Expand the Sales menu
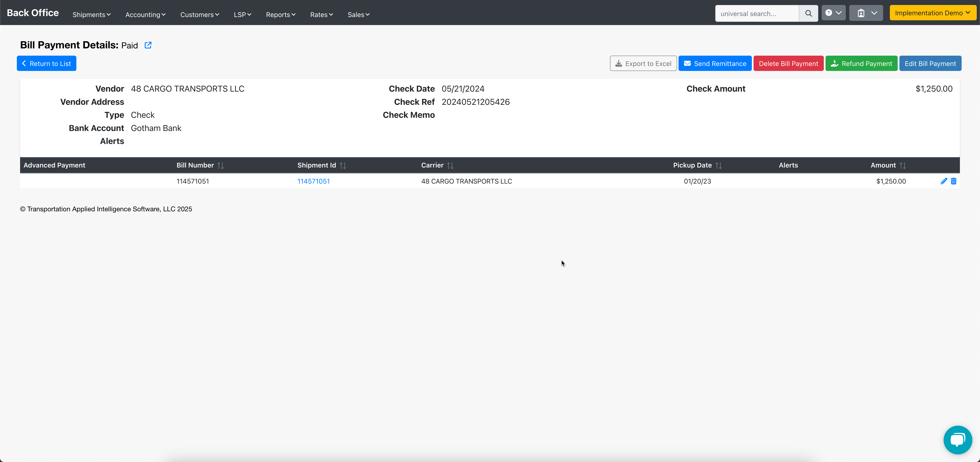The image size is (980, 462). point(358,15)
